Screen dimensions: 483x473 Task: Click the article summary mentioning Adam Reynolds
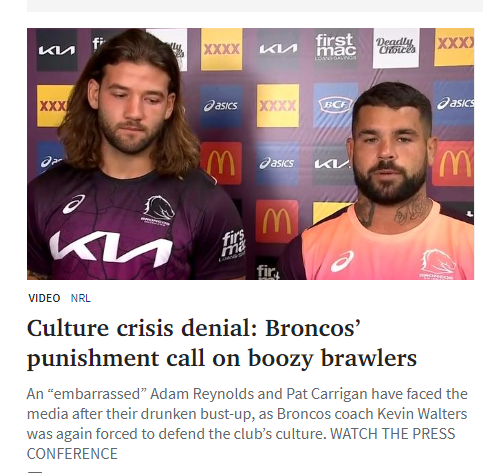click(x=247, y=424)
